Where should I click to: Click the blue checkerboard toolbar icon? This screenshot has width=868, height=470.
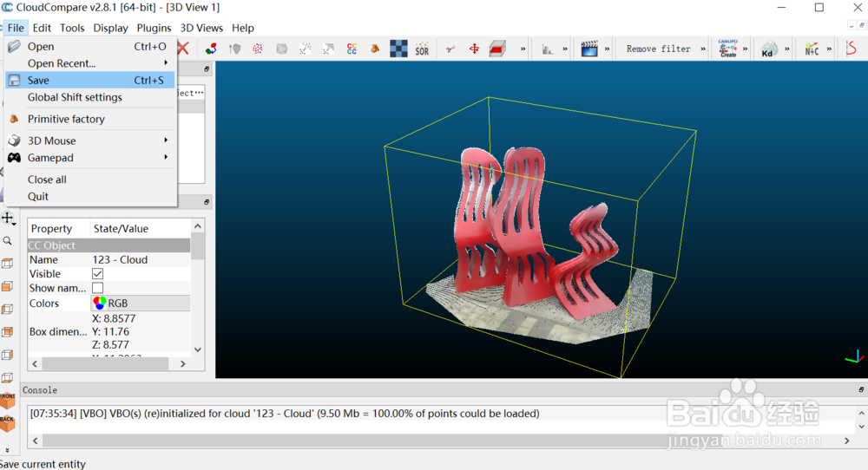(398, 49)
